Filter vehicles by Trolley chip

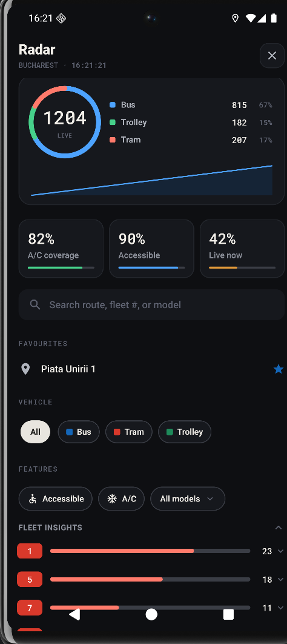[x=185, y=432]
